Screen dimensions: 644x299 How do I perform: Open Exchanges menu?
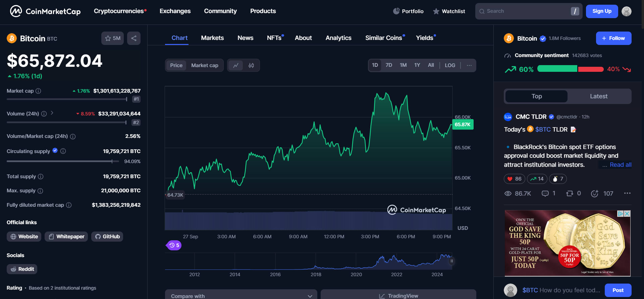coord(175,11)
